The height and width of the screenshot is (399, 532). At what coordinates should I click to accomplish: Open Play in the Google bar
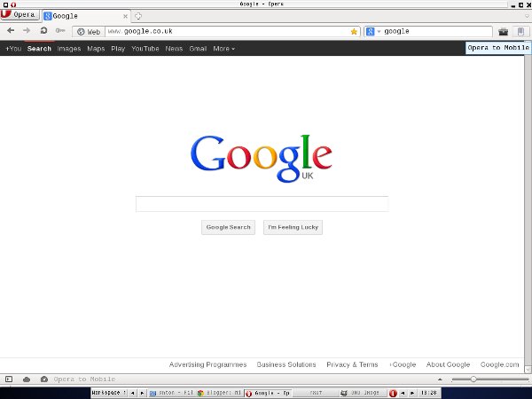click(118, 49)
